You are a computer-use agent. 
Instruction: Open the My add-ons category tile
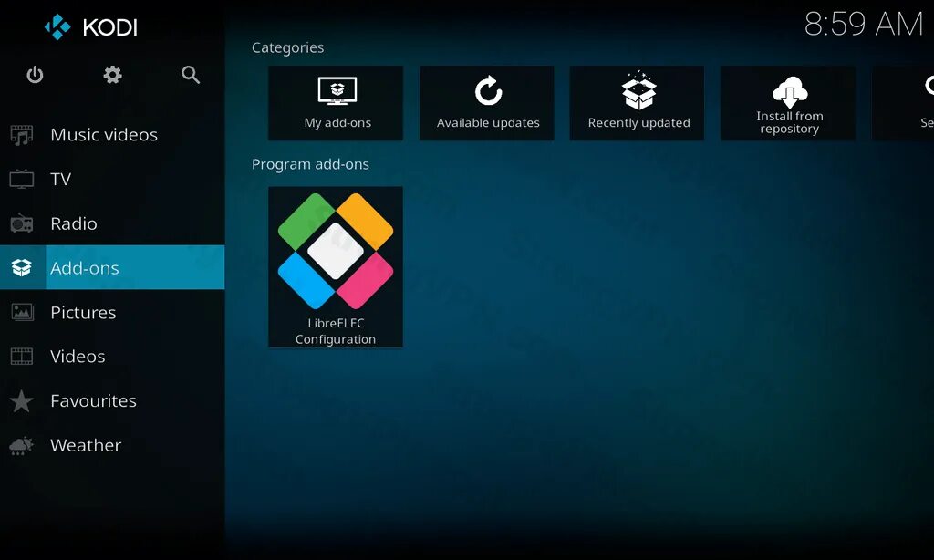point(336,103)
